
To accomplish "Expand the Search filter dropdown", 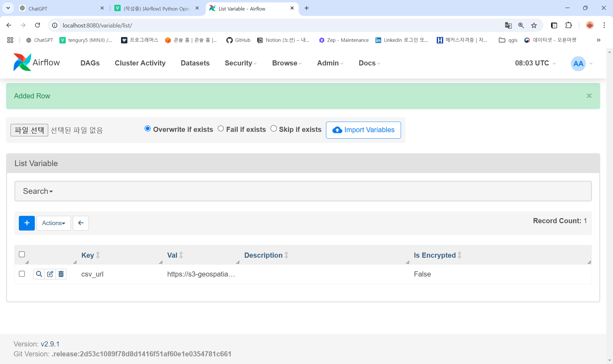I will [x=38, y=191].
